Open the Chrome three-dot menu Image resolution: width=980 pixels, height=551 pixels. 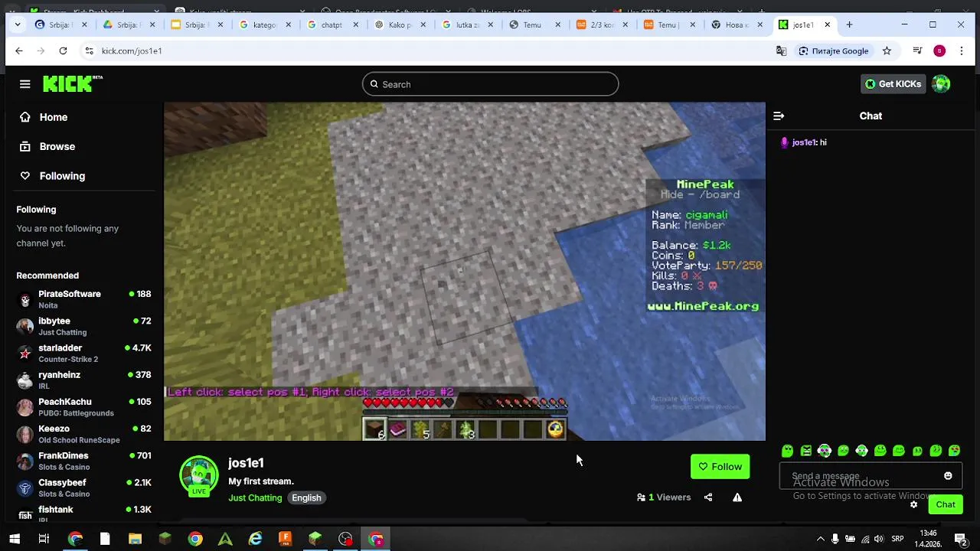coord(962,51)
